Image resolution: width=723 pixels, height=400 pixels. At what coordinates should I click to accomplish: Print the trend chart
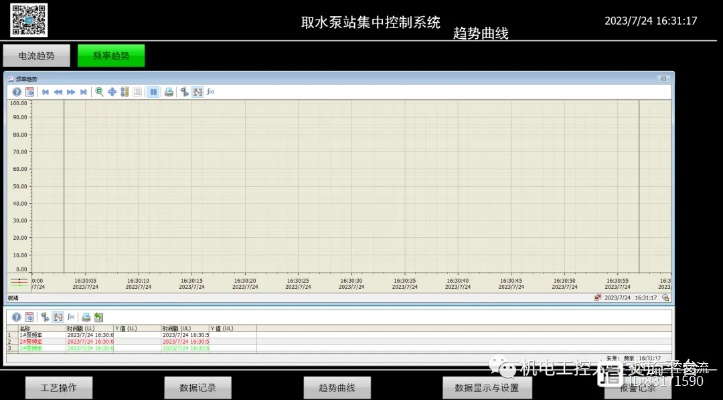(x=168, y=91)
